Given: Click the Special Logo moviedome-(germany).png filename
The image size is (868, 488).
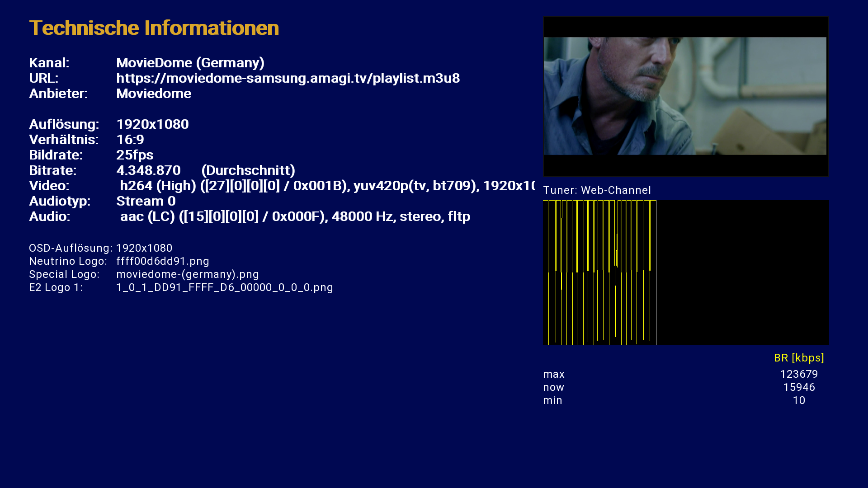Looking at the screenshot, I should (x=187, y=274).
